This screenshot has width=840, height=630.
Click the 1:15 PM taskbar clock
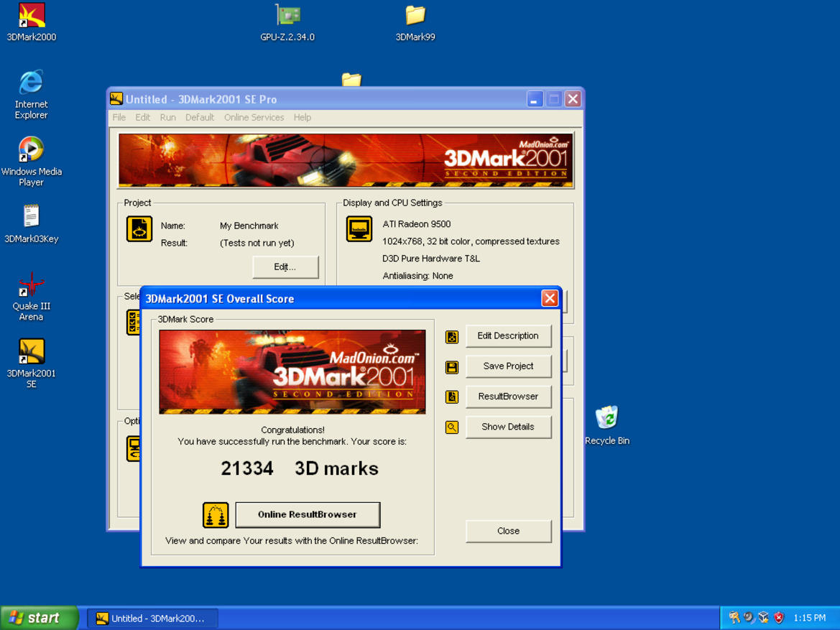pyautogui.click(x=810, y=619)
